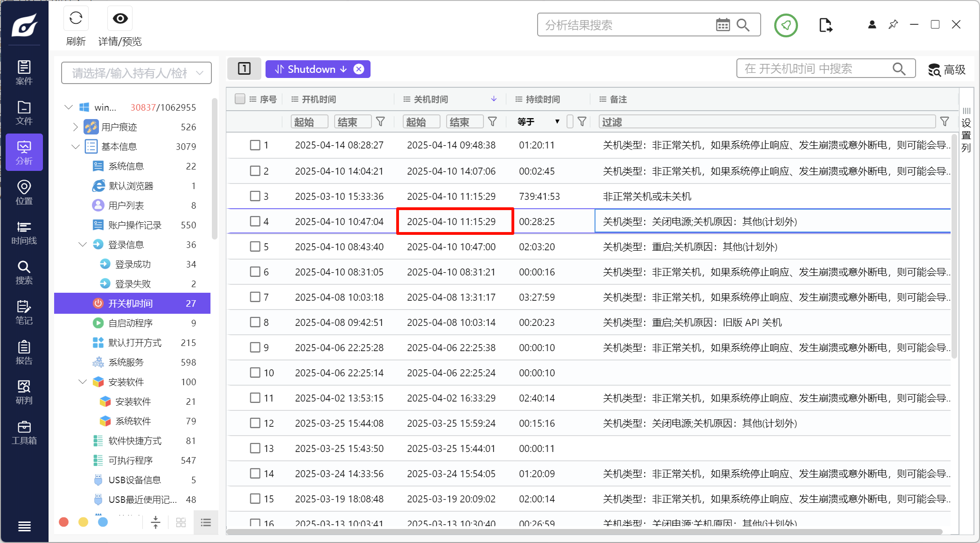Open 时间线 in the sidebar
Image resolution: width=980 pixels, height=543 pixels.
point(24,233)
